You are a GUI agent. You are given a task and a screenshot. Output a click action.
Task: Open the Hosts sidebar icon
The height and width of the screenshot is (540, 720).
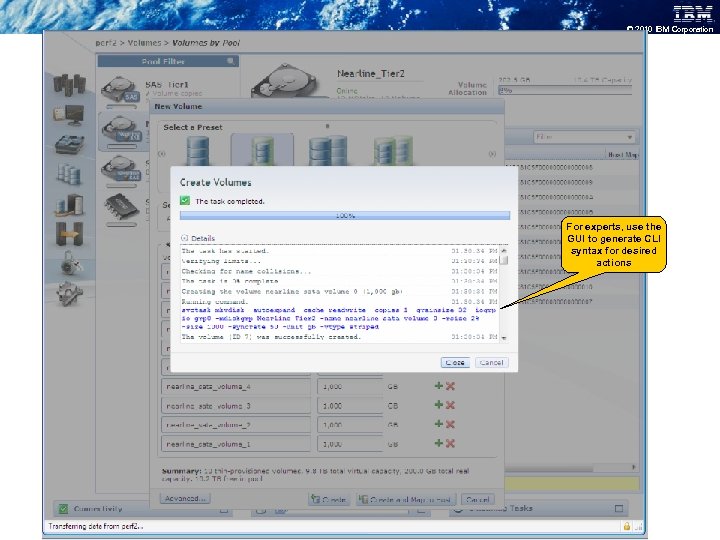[69, 205]
